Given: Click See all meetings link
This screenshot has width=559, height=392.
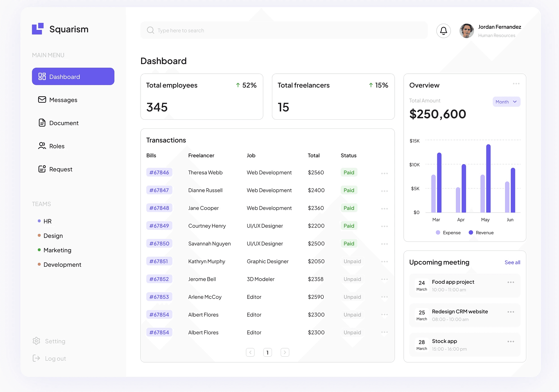Looking at the screenshot, I should coord(512,262).
